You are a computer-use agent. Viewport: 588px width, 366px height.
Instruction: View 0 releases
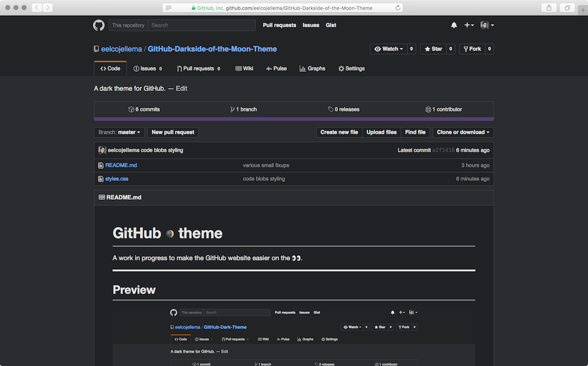344,109
